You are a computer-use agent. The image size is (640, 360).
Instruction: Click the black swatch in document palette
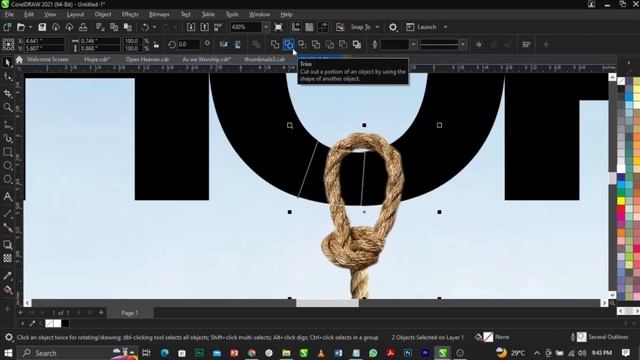[x=65, y=324]
